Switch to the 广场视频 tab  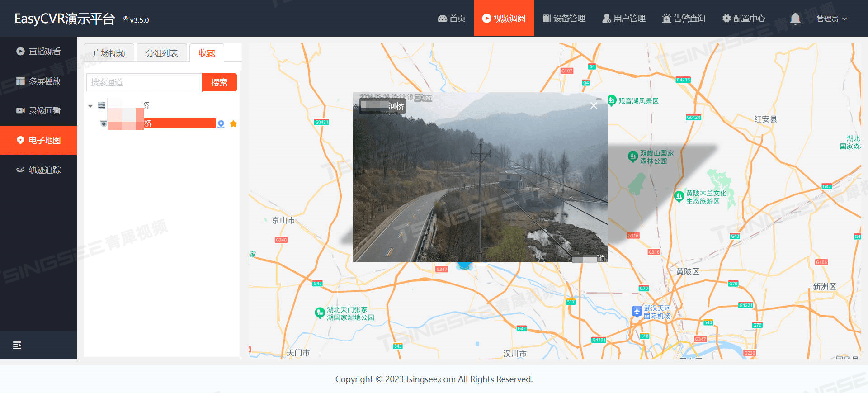[x=109, y=53]
